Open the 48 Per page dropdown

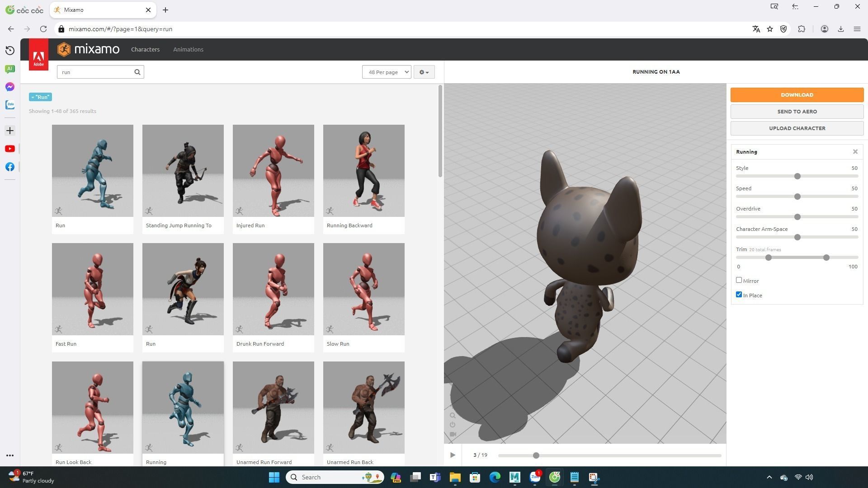pos(387,72)
